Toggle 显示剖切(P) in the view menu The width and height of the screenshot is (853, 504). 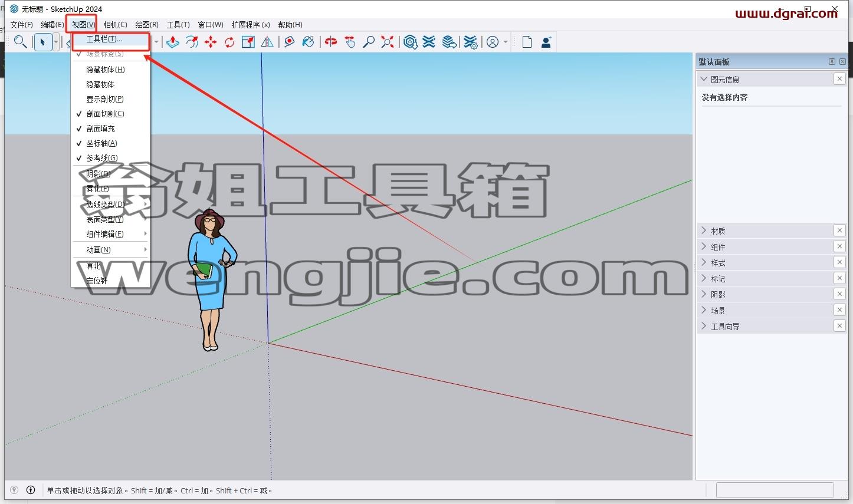tap(111, 99)
